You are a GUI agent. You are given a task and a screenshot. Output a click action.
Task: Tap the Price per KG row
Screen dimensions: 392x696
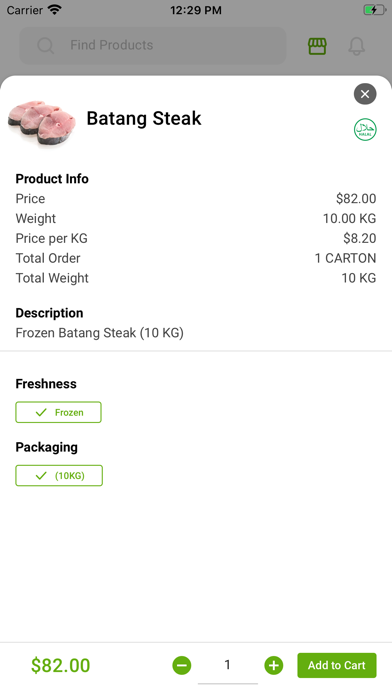196,238
